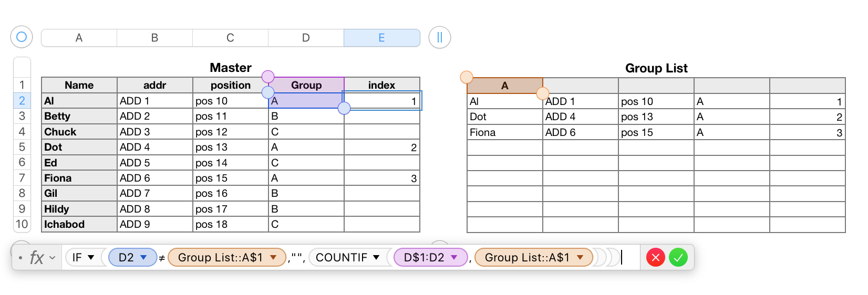Screen dimensions: 868x295
Task: Select the row 5 header
Action: [x=22, y=147]
